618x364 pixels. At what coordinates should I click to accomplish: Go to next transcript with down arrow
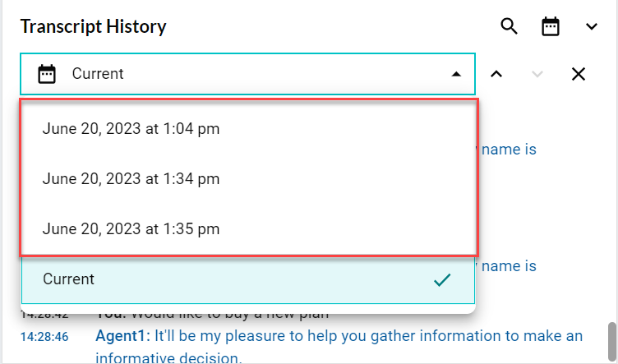coord(537,74)
